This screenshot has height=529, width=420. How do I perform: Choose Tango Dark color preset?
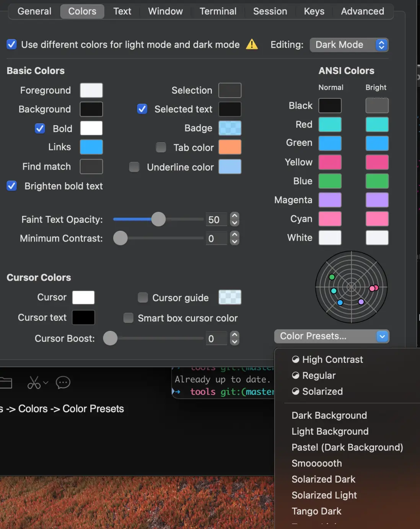316,511
